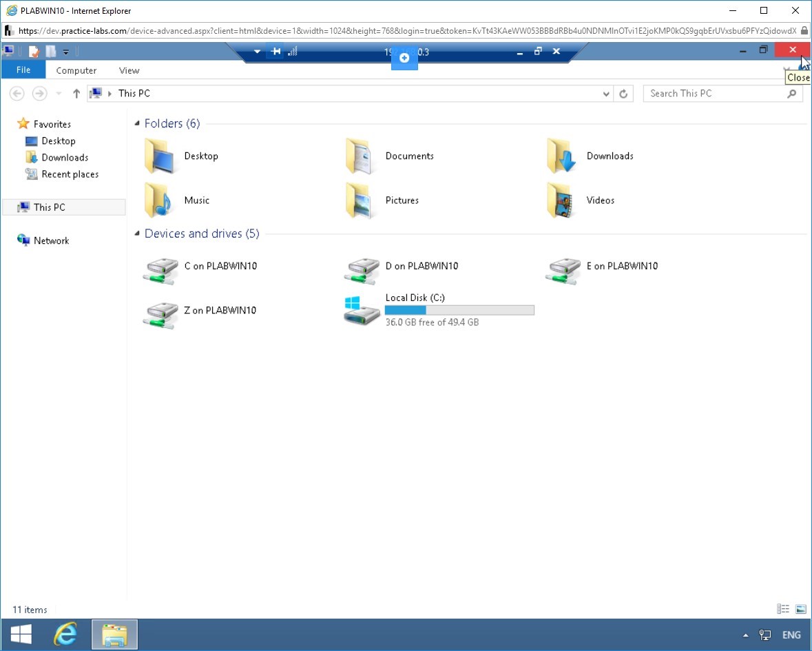Viewport: 812px width, 651px height.
Task: Open the remote connection bar dropdown arrow
Action: point(257,51)
